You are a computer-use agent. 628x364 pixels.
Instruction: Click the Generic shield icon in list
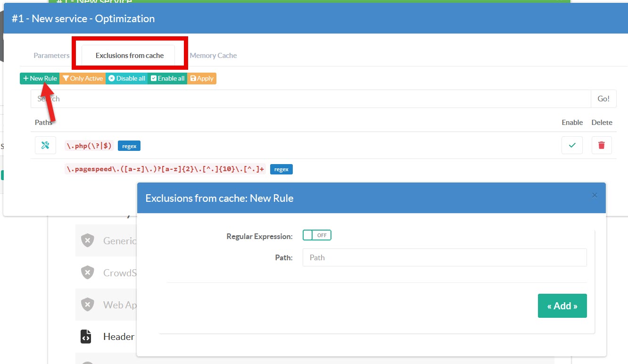[87, 240]
